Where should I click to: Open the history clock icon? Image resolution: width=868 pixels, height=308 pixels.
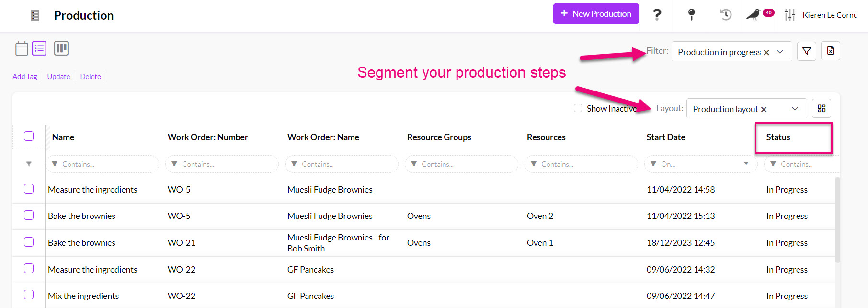tap(726, 15)
